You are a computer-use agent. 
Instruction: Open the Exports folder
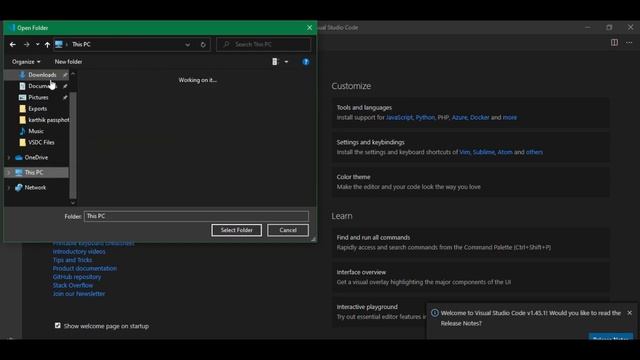click(38, 109)
